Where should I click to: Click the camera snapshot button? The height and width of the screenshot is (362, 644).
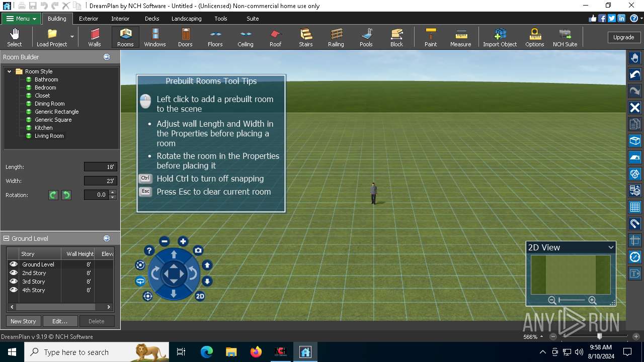coord(198,250)
